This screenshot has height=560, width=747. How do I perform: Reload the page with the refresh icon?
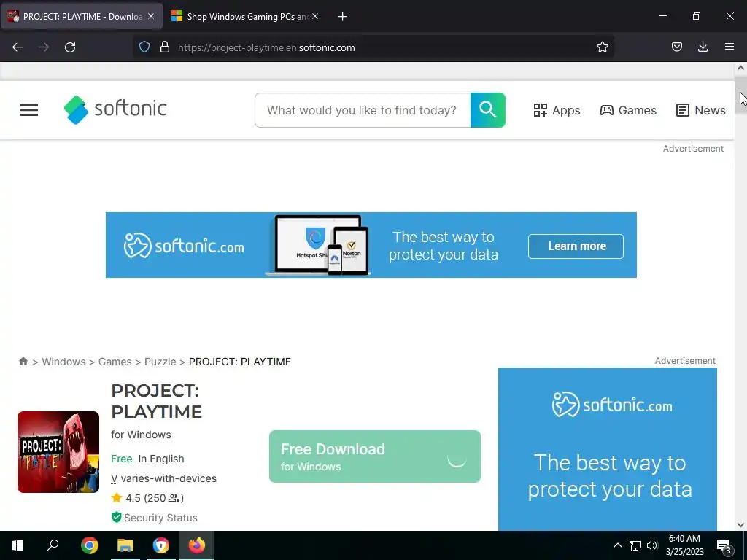coord(70,47)
